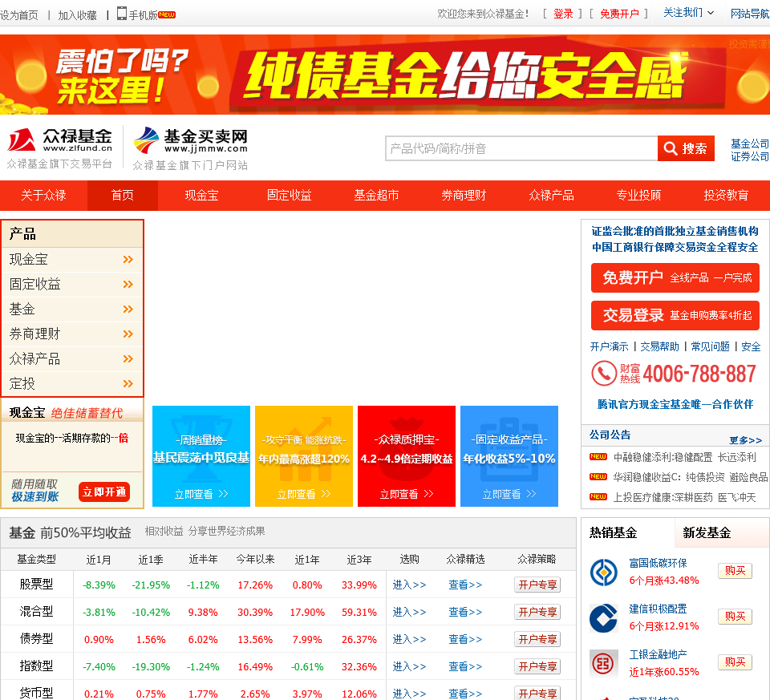Viewport: 770px width, 700px height.
Task: Click 股票型 近3年 value 33.99%
Action: coord(359,585)
